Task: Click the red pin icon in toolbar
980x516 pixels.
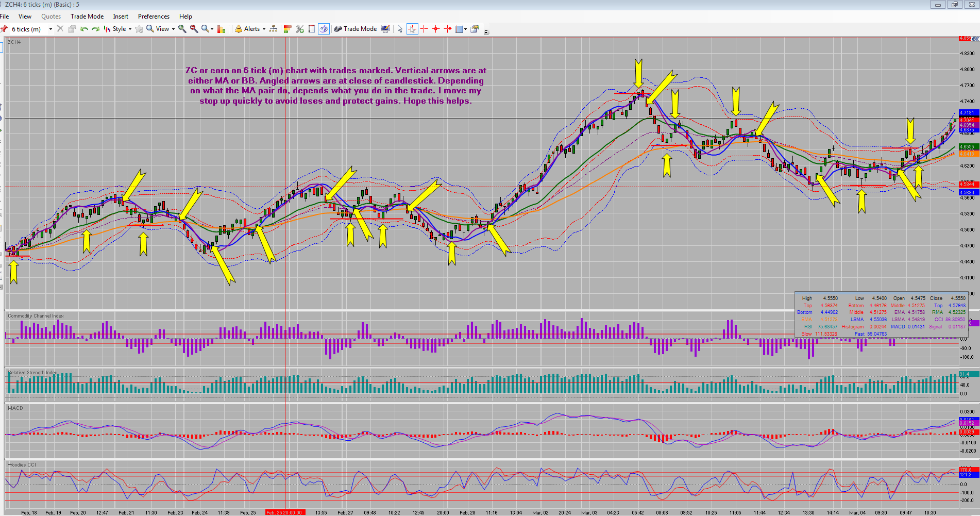Action: coord(4,29)
